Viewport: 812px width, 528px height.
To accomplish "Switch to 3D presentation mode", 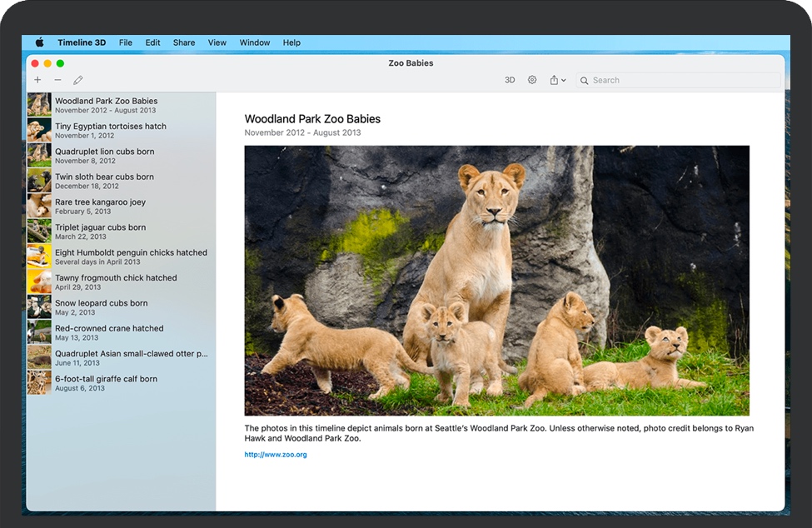I will click(x=509, y=79).
